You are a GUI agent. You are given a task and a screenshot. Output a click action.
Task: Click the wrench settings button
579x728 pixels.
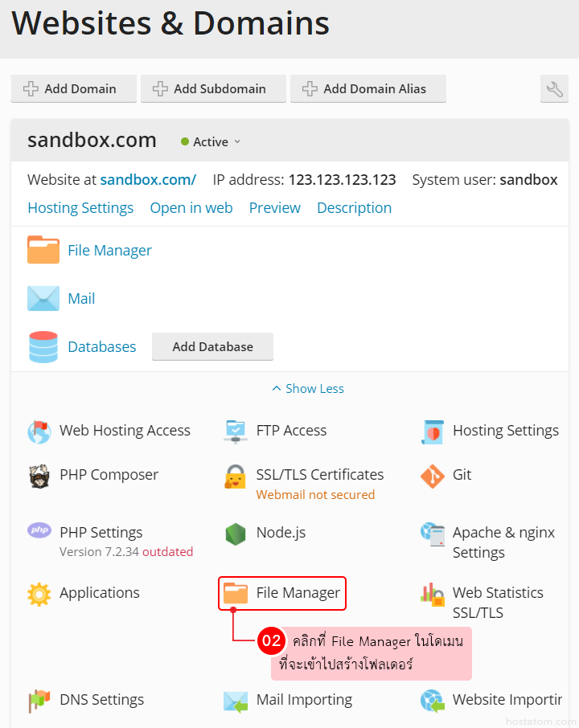click(x=554, y=89)
